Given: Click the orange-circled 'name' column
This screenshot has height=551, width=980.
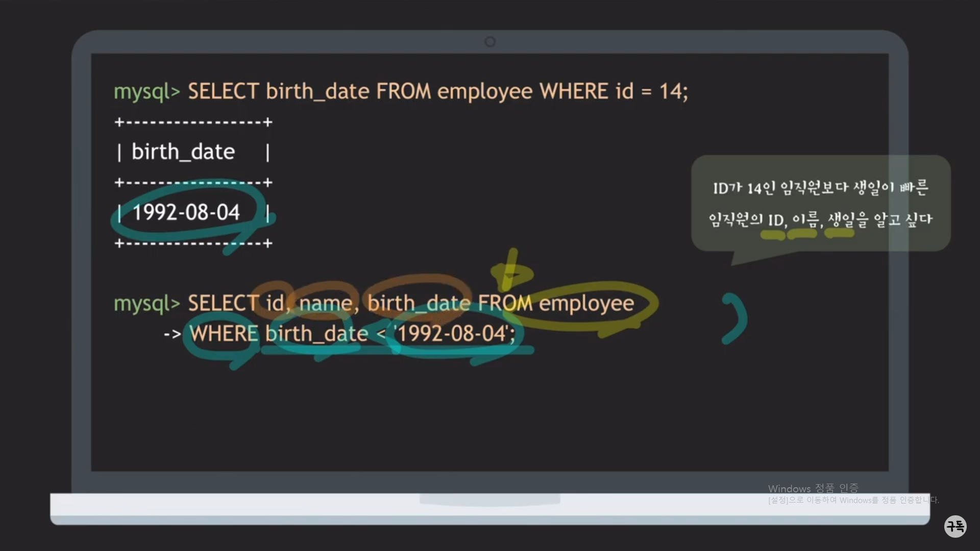Looking at the screenshot, I should pos(326,304).
